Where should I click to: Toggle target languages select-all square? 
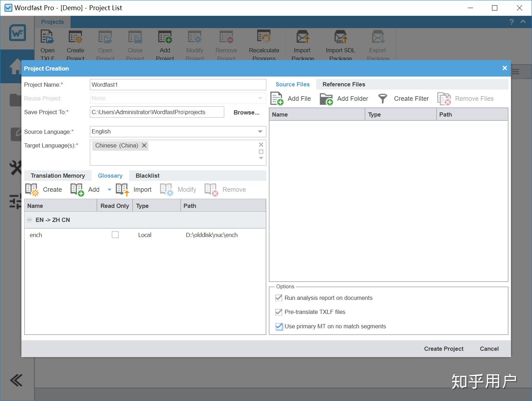(261, 152)
